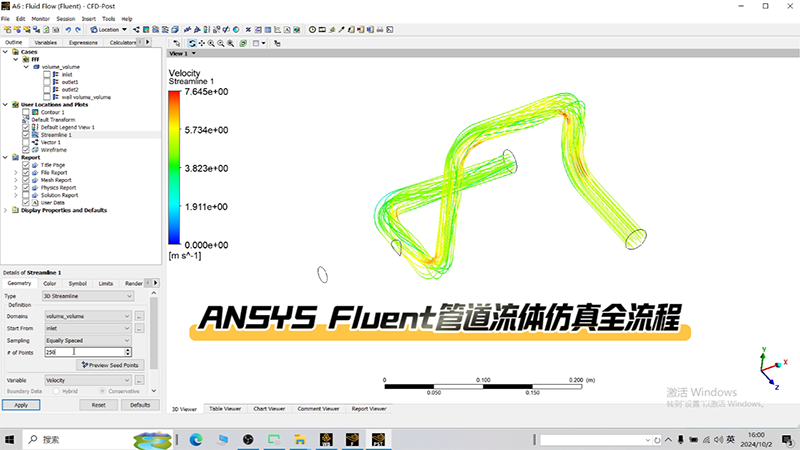Switch to the Expressions tab
The image size is (800, 450).
(x=83, y=42)
